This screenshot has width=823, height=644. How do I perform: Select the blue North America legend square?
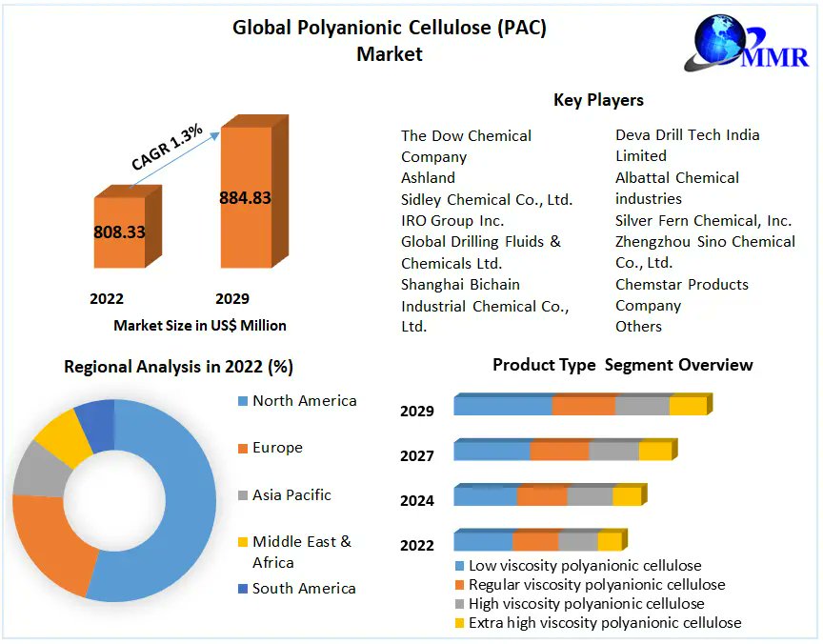tap(242, 401)
